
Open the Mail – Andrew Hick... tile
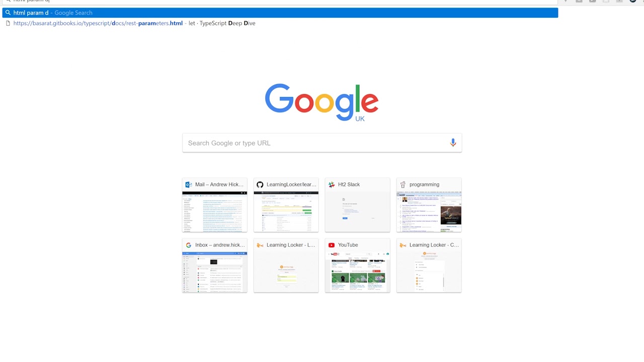coord(215,205)
